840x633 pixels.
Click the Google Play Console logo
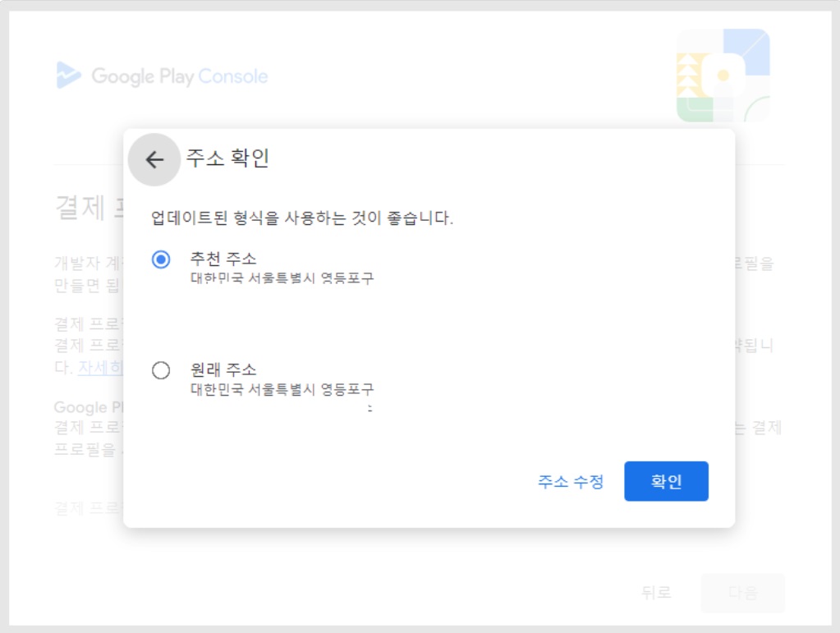163,76
